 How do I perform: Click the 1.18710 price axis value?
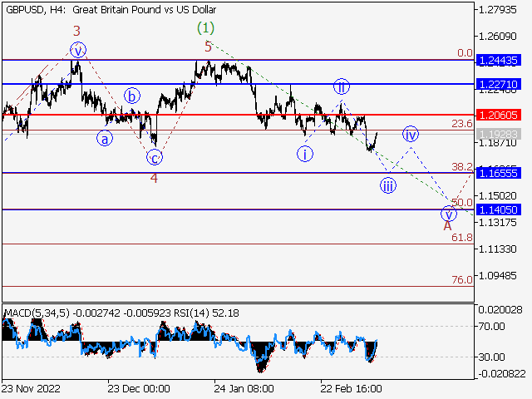[x=497, y=143]
